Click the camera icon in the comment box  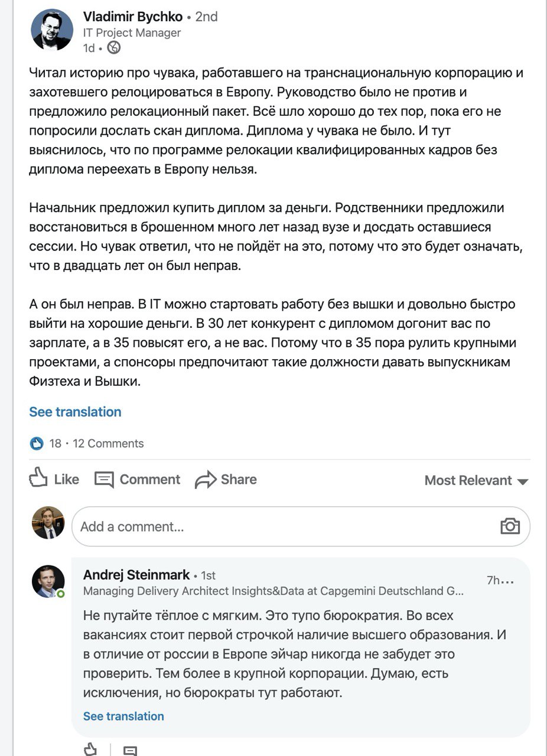[510, 526]
